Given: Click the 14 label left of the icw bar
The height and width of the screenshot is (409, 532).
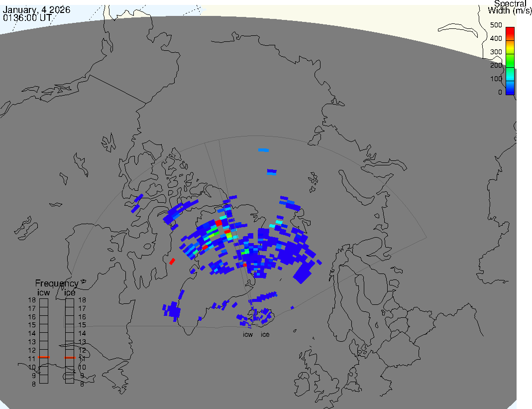Looking at the screenshot, I should tap(32, 334).
